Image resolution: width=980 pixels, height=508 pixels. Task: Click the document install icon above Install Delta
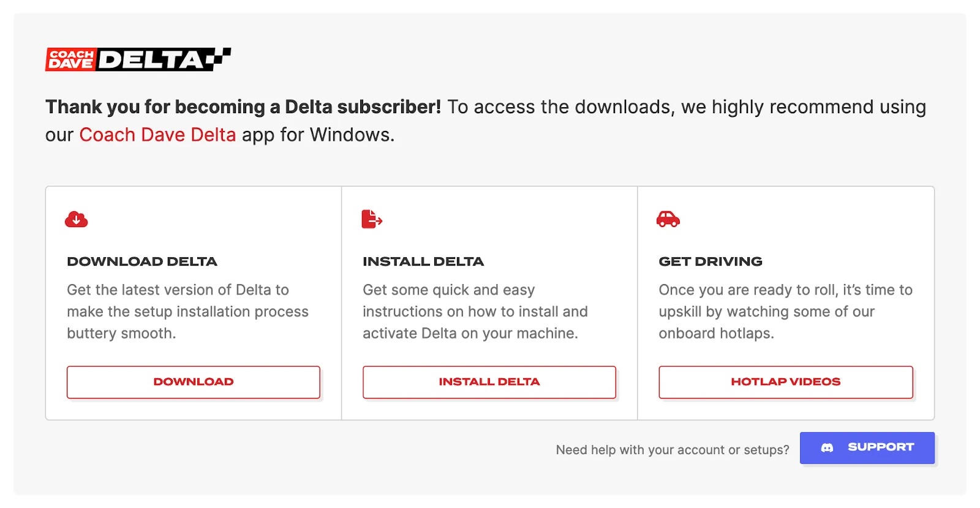coord(371,219)
